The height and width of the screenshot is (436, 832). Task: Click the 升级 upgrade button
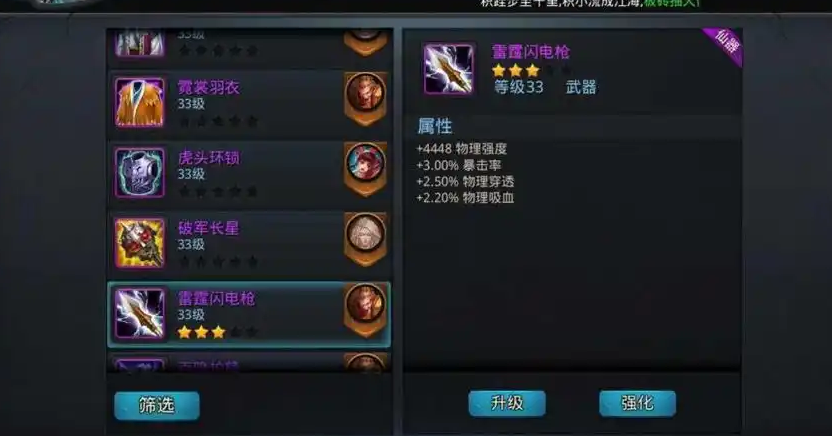(507, 404)
